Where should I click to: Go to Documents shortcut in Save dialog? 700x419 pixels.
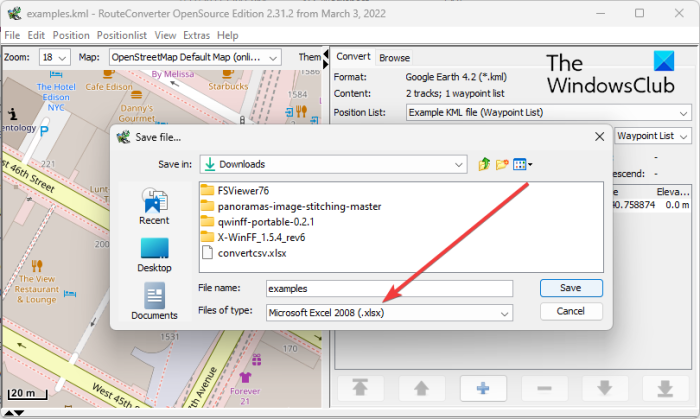[154, 301]
